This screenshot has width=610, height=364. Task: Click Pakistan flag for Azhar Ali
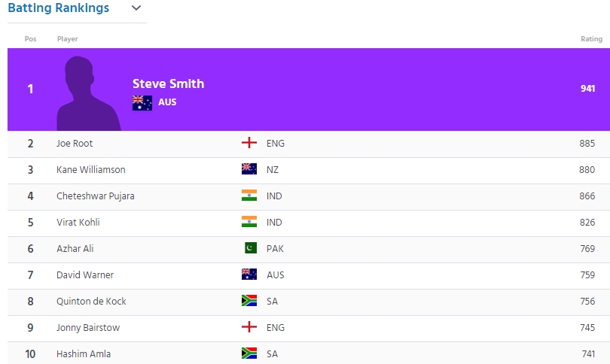(x=250, y=248)
